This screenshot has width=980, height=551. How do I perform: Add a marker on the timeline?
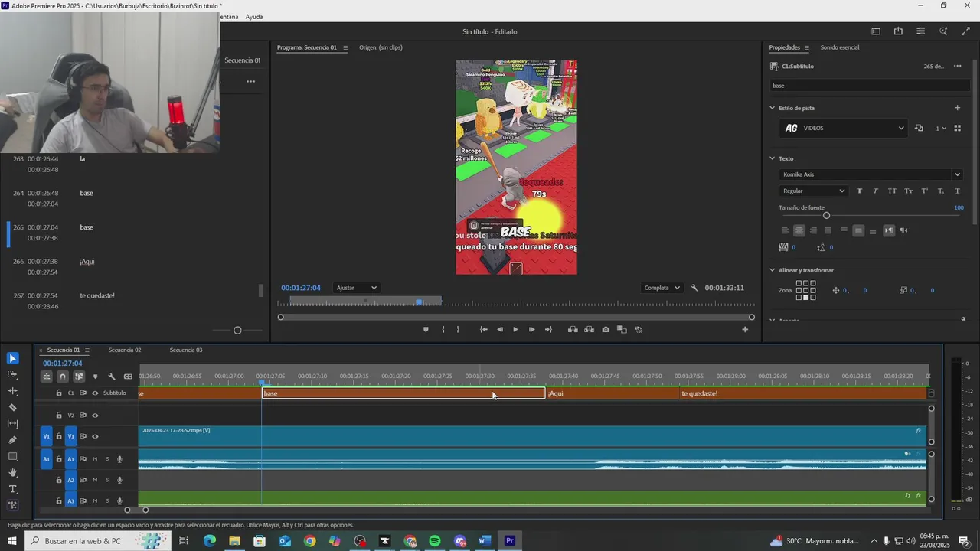click(95, 377)
